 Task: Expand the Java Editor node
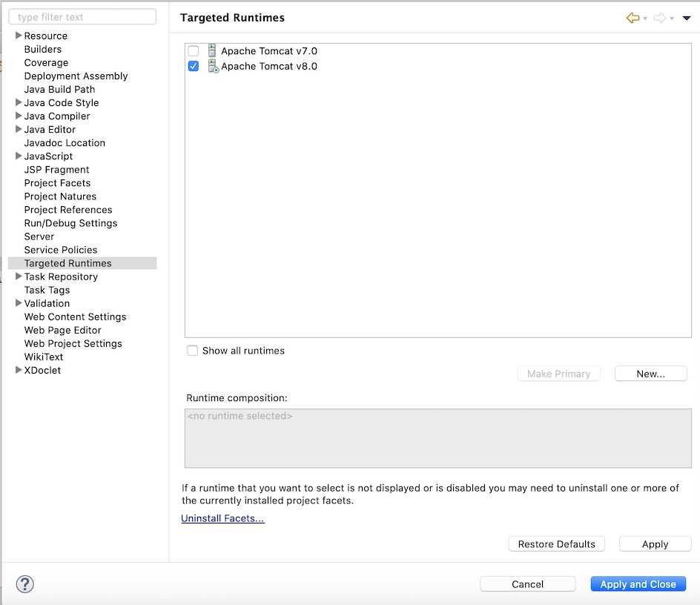tap(19, 129)
